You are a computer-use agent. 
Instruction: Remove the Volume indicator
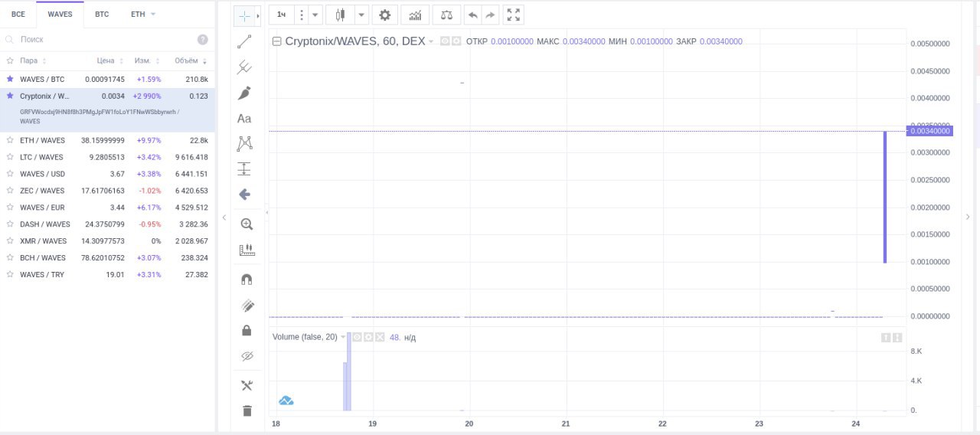tap(380, 337)
